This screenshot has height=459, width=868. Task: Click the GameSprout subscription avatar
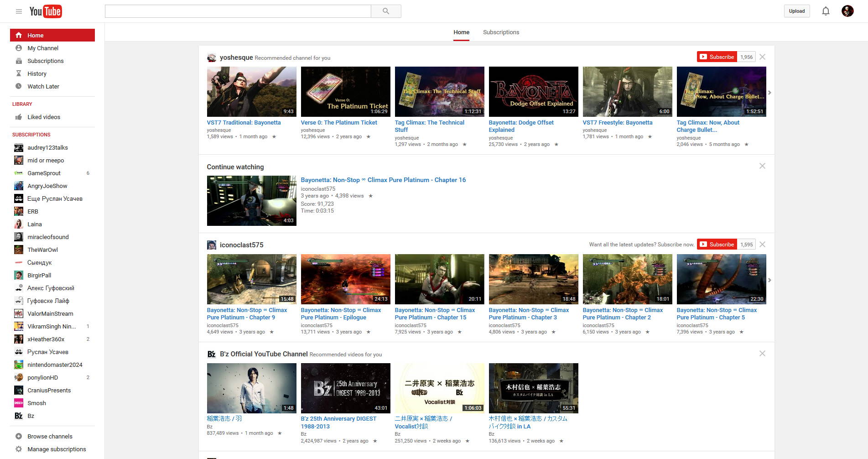tap(19, 173)
